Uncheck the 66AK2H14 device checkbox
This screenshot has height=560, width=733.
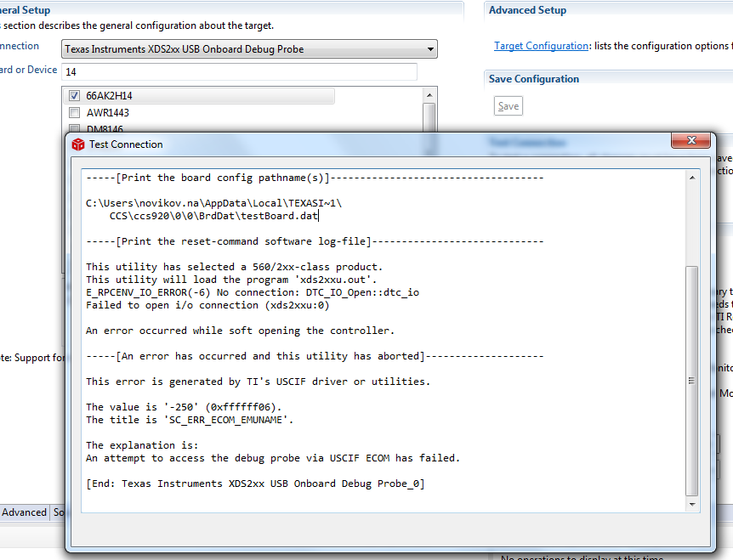(74, 96)
